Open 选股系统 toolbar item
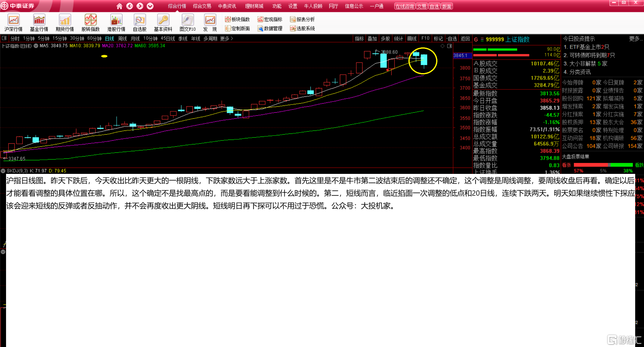Viewport: 644px width, 347px height. click(x=302, y=28)
